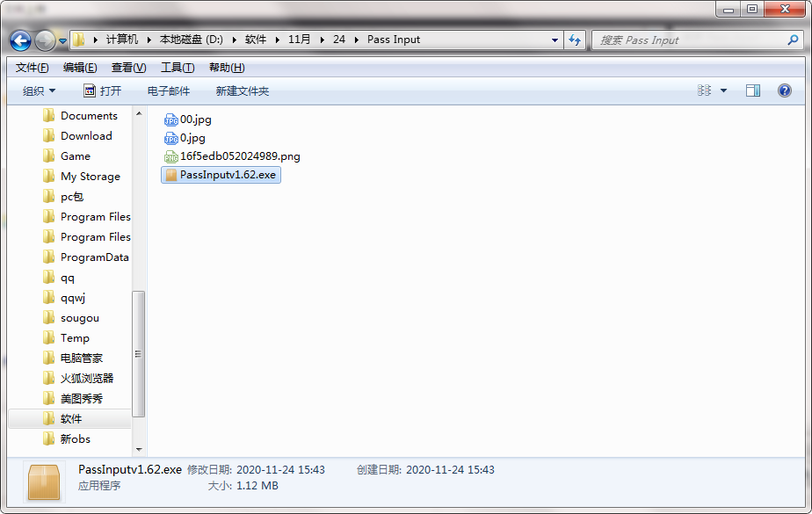
Task: Click the change view icon
Action: pyautogui.click(x=704, y=90)
